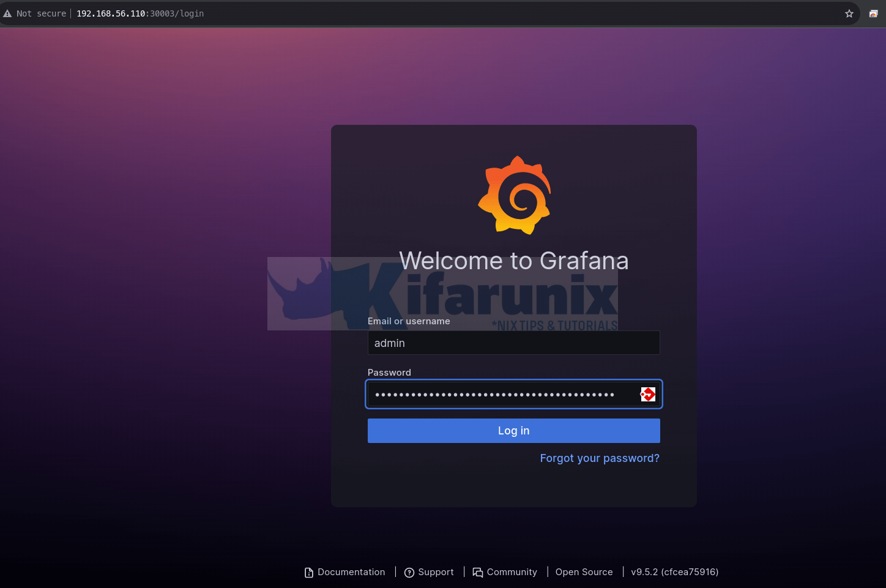
Task: Open the Documentation footer link
Action: (x=351, y=572)
